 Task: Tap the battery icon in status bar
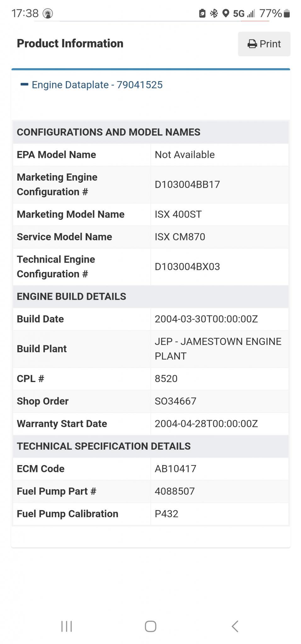[287, 14]
